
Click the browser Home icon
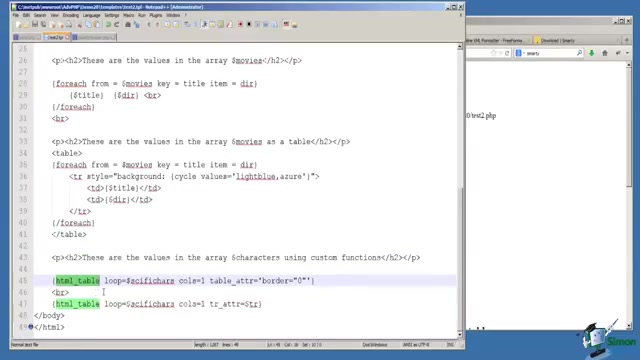pos(605,53)
